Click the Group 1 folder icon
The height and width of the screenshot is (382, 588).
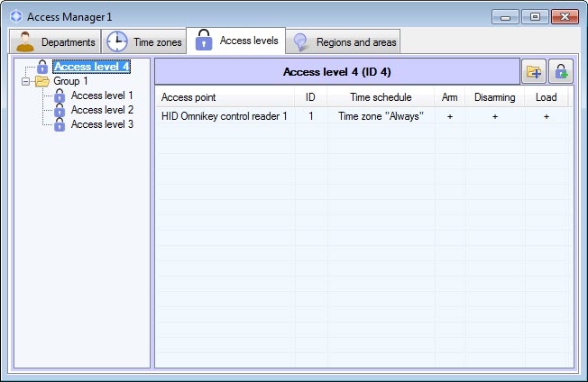pos(42,81)
